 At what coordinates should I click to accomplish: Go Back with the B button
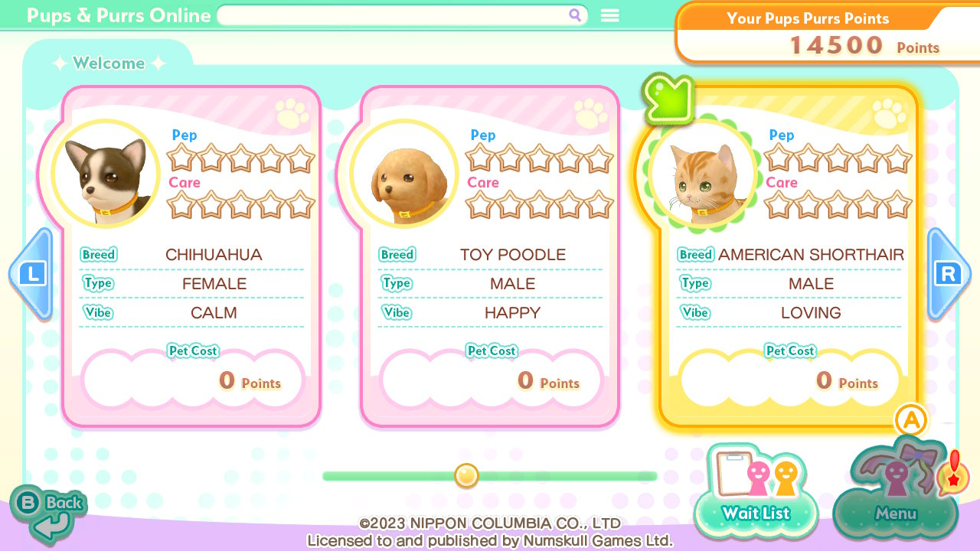[49, 512]
